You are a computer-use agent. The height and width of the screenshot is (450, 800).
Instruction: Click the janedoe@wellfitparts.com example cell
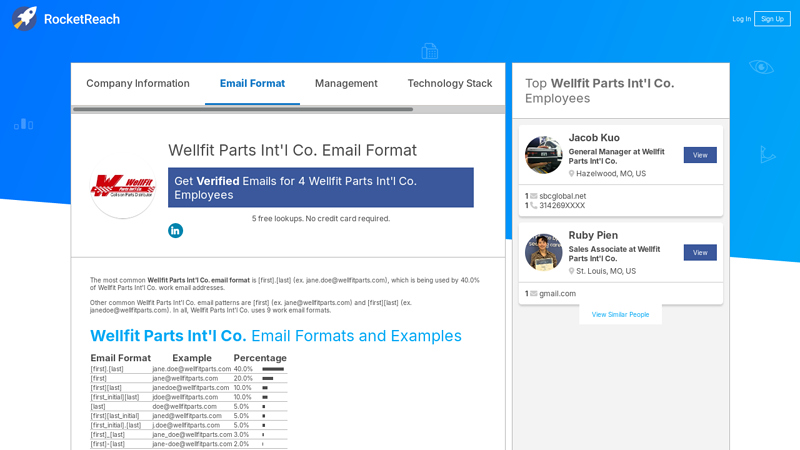tap(191, 388)
